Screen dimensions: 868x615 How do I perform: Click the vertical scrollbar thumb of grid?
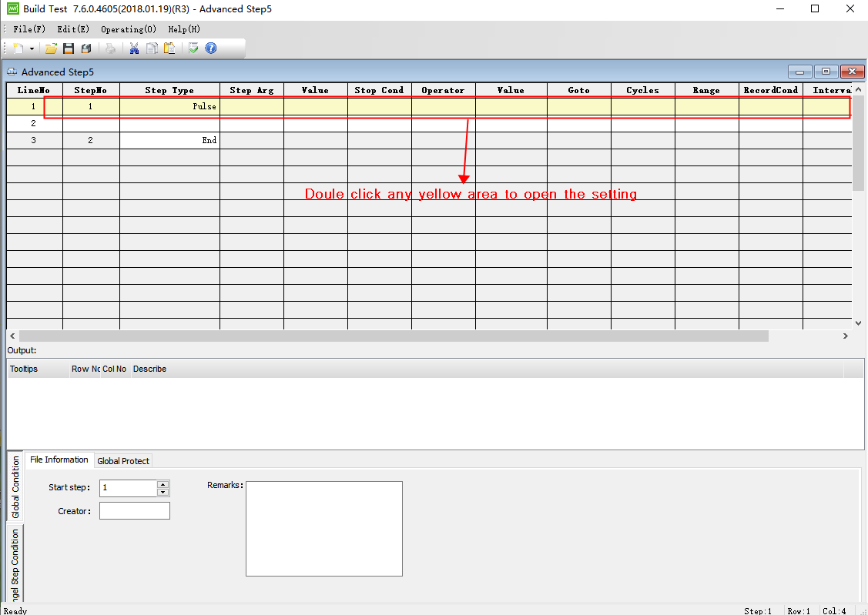[858, 142]
